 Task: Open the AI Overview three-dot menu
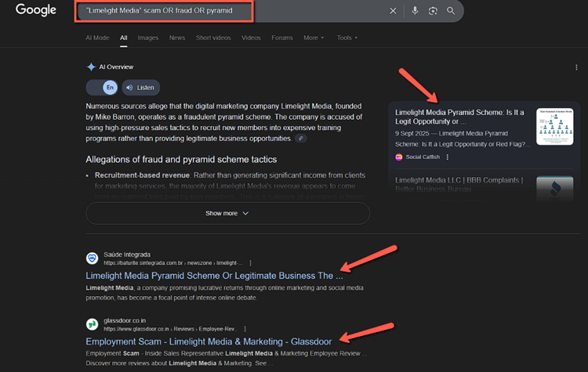pyautogui.click(x=576, y=68)
